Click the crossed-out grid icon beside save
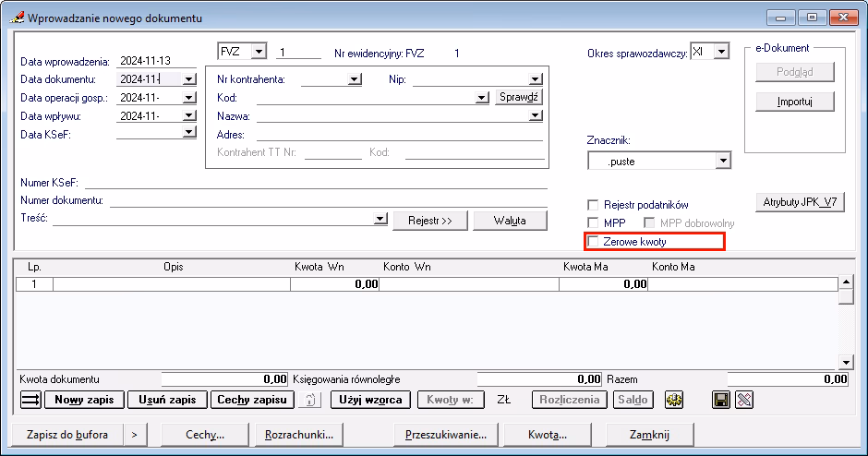Viewport: 868px width, 456px height. pyautogui.click(x=744, y=400)
